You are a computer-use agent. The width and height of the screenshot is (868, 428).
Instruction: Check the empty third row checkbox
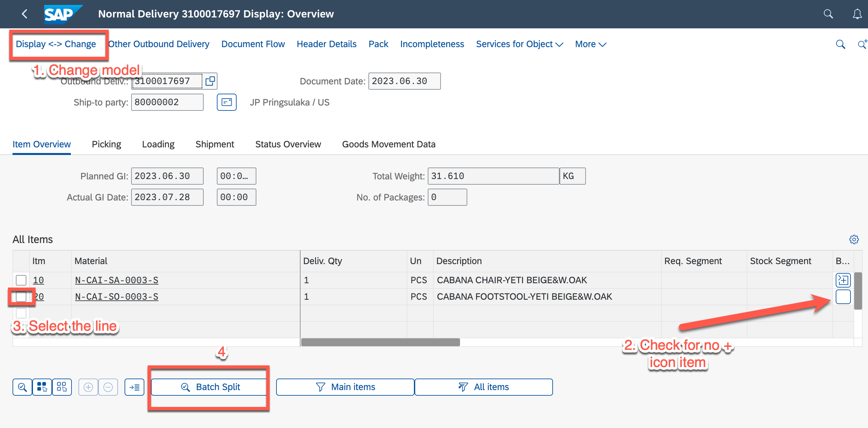coord(21,313)
